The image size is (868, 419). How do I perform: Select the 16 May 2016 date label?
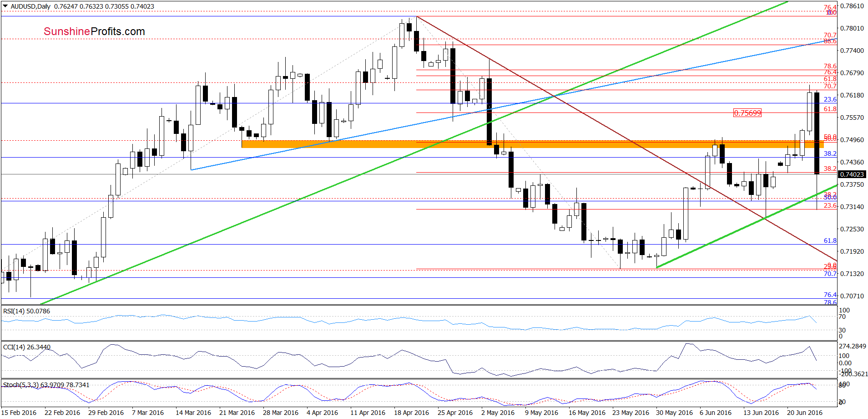point(587,413)
